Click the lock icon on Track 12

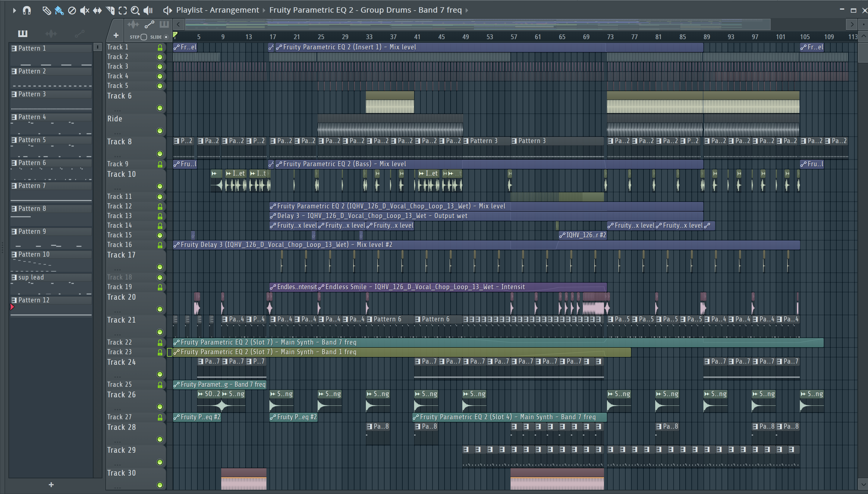click(160, 206)
